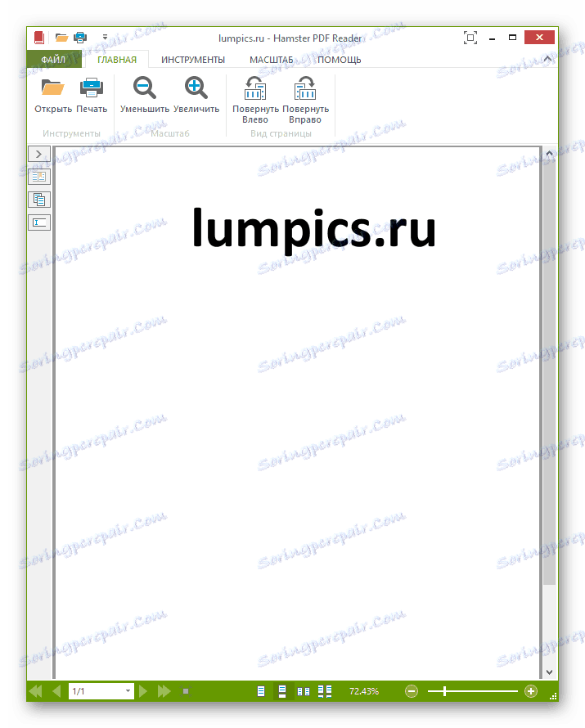Click the stop square button in status bar
The height and width of the screenshot is (728, 585).
tap(186, 691)
